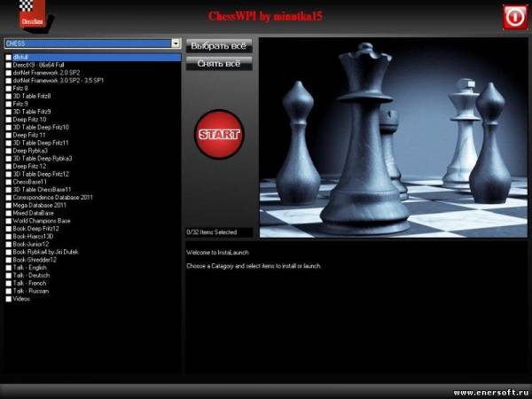Check dotNet Framework 3.0 SP2 - 3.5 SP1
Viewport: 532px width, 399px height.
click(9, 81)
